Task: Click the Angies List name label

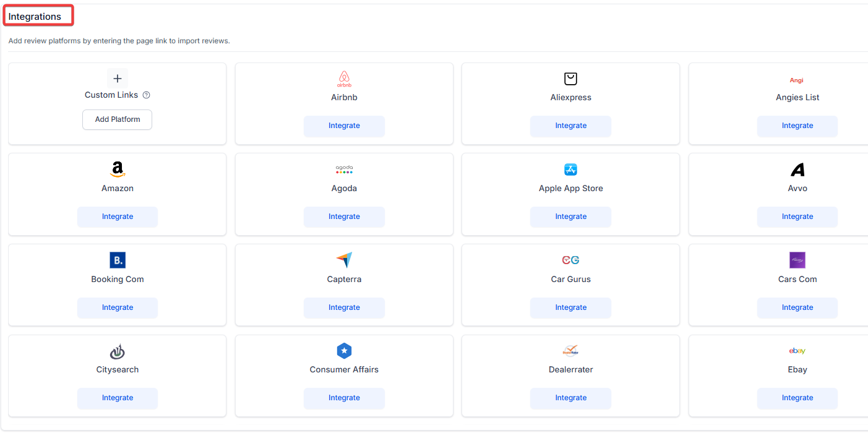Action: (x=797, y=97)
